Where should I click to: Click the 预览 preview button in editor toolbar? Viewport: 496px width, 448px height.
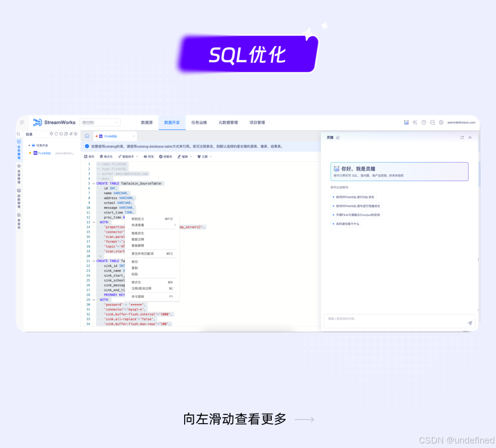click(149, 157)
